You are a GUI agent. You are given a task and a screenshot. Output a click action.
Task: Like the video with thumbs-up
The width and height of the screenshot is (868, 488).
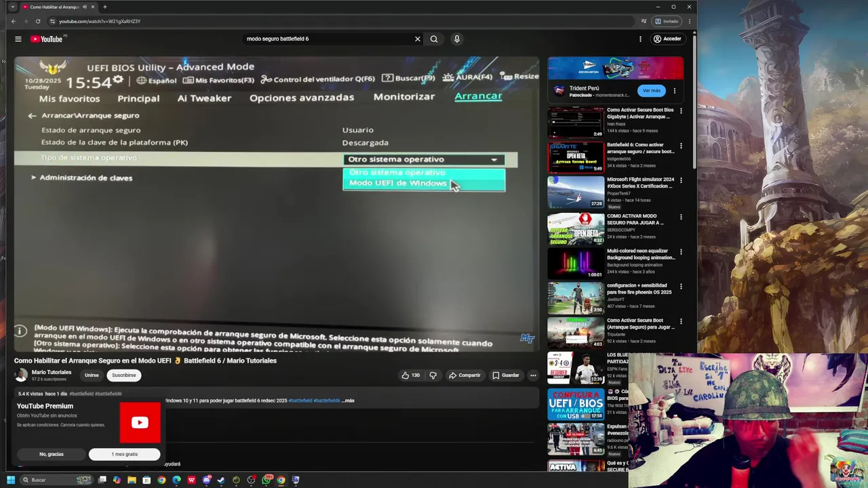coord(411,375)
